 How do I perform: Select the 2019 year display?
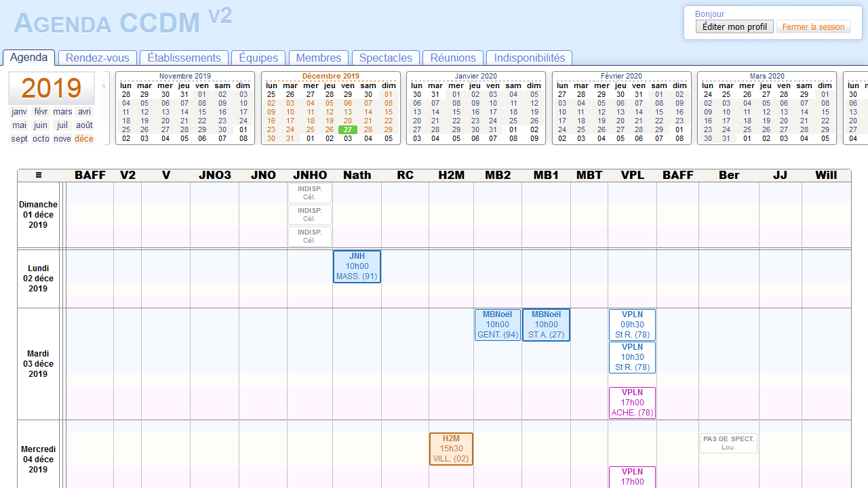pos(51,88)
